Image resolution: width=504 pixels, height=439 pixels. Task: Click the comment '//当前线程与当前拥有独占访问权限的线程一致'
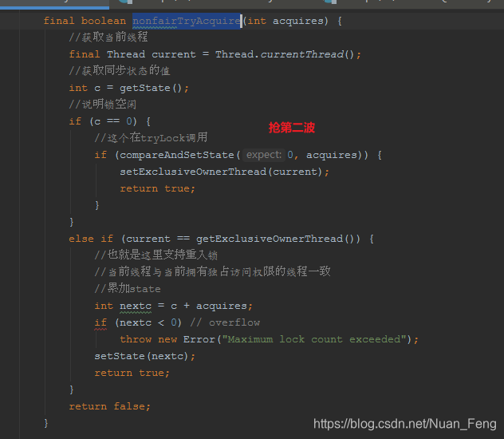(x=212, y=271)
